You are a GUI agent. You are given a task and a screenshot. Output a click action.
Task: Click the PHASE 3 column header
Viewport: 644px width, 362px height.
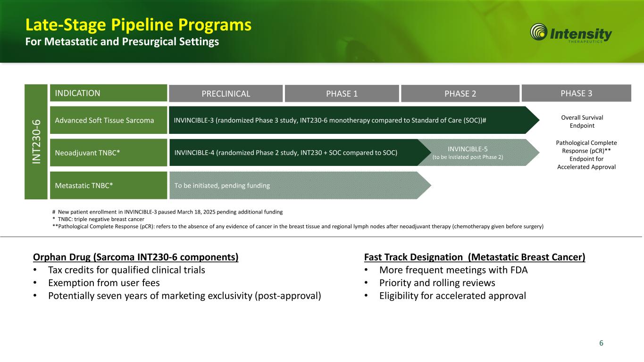pyautogui.click(x=576, y=93)
